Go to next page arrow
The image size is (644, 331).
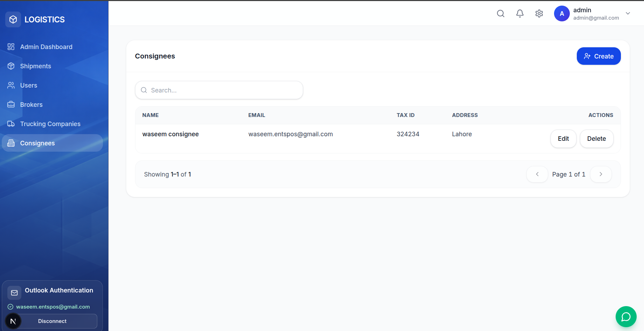point(601,174)
